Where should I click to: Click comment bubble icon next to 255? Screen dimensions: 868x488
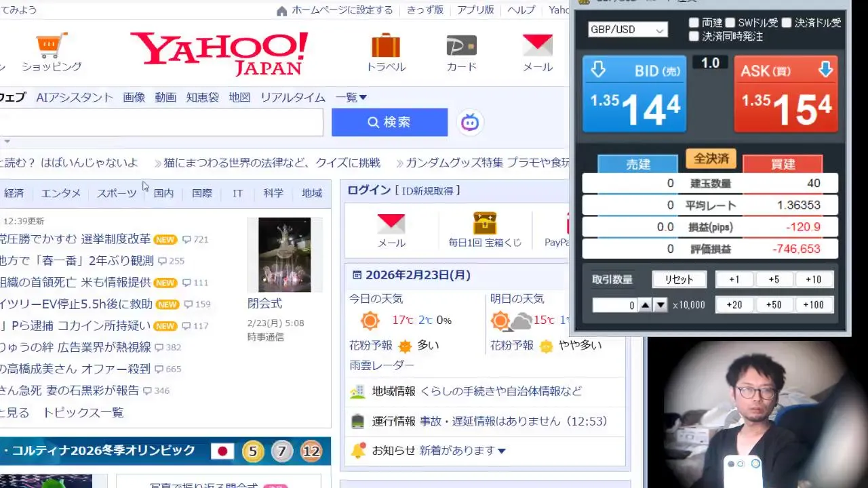coord(163,261)
